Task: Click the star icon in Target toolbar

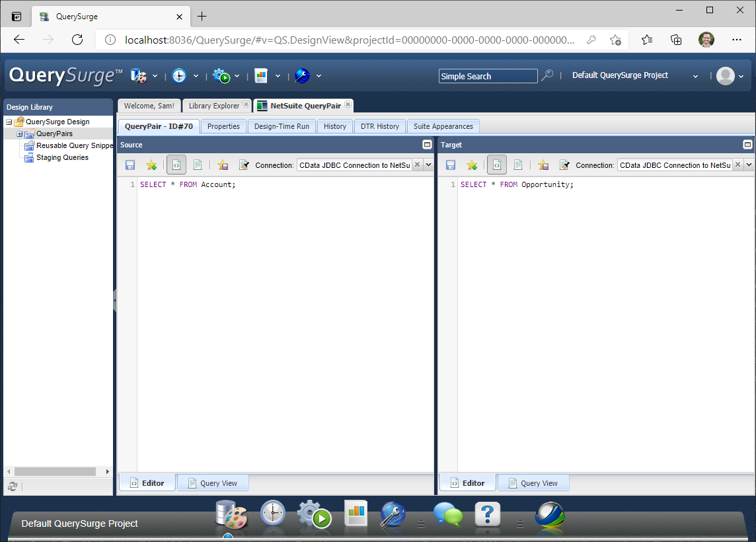Action: coord(472,165)
